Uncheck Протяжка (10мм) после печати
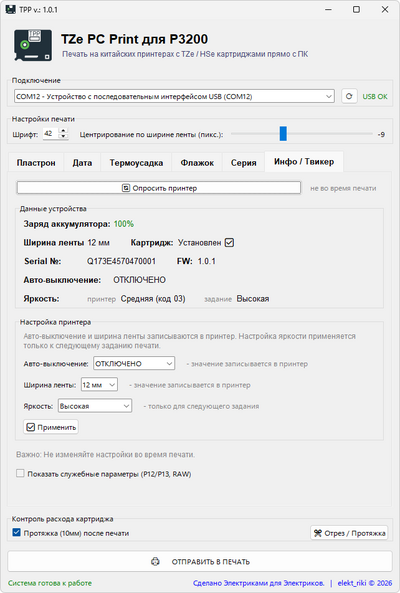Viewport: 400px width, 593px height. [x=16, y=532]
